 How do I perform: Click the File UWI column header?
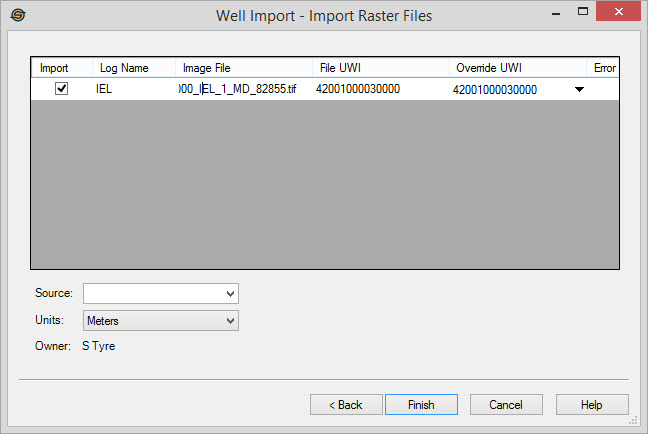point(340,68)
